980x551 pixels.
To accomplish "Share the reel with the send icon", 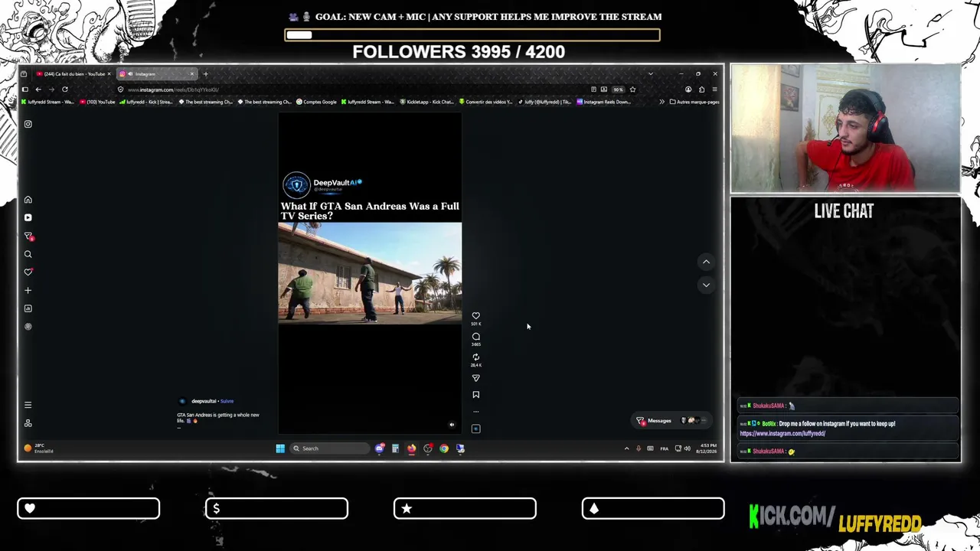I will pyautogui.click(x=475, y=378).
